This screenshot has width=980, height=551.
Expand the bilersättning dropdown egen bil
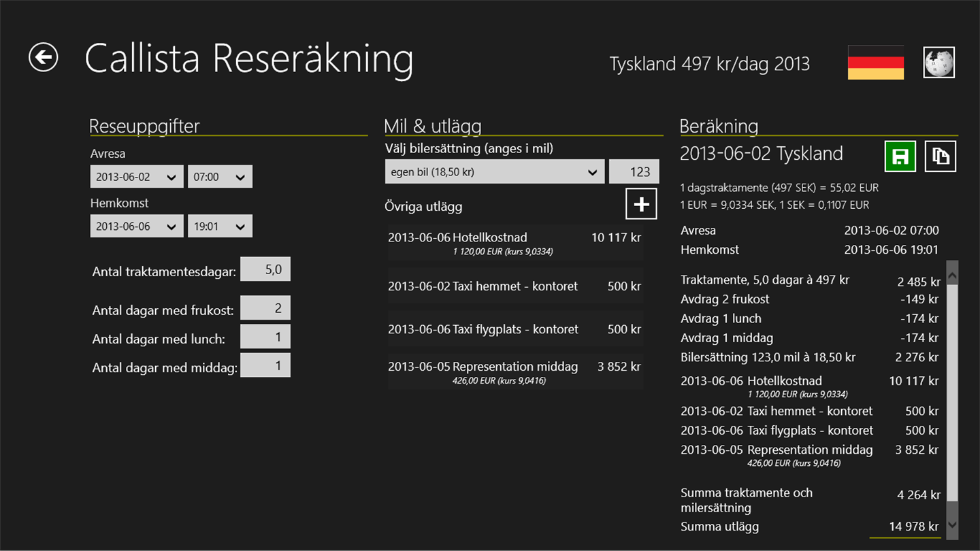(495, 172)
